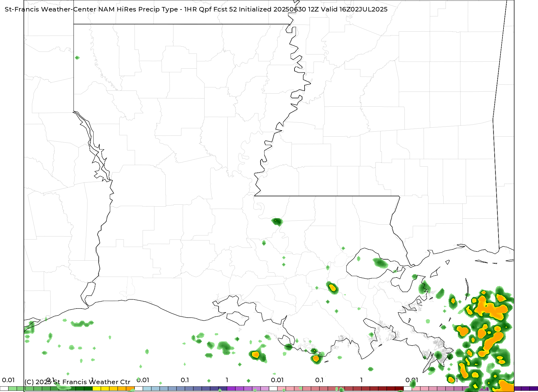This screenshot has height=392, width=538.
Task: Select the dark indigo swatch at far right
Action: click(534, 389)
